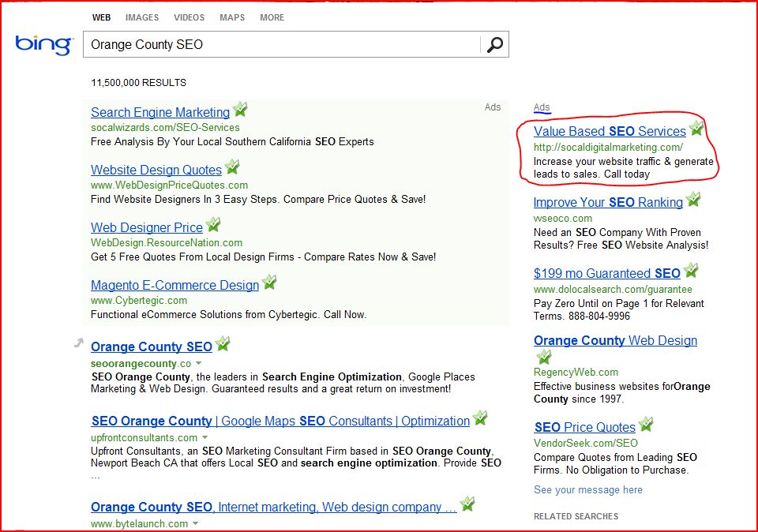Image resolution: width=758 pixels, height=532 pixels.
Task: Click star icon beside Web Designer Price
Action: tap(213, 225)
